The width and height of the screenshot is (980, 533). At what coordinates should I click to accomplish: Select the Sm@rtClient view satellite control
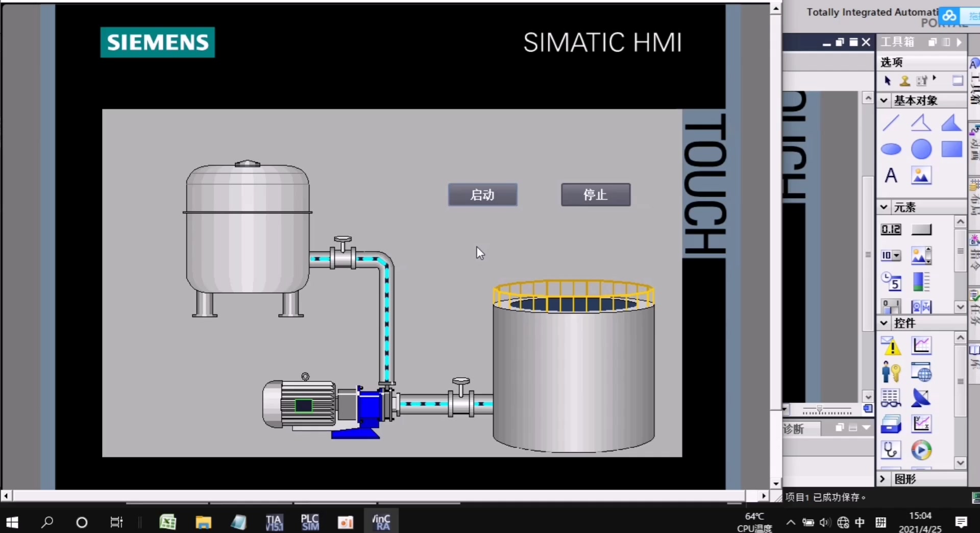tap(921, 398)
